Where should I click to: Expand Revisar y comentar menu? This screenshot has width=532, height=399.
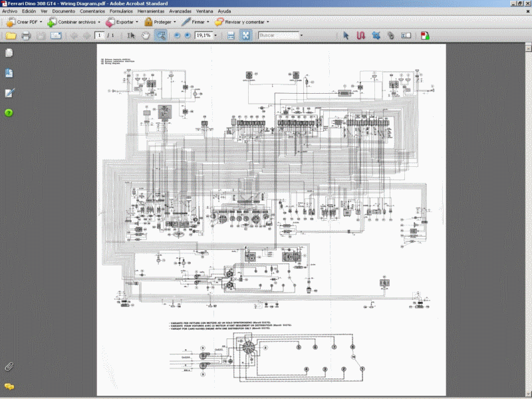242,22
